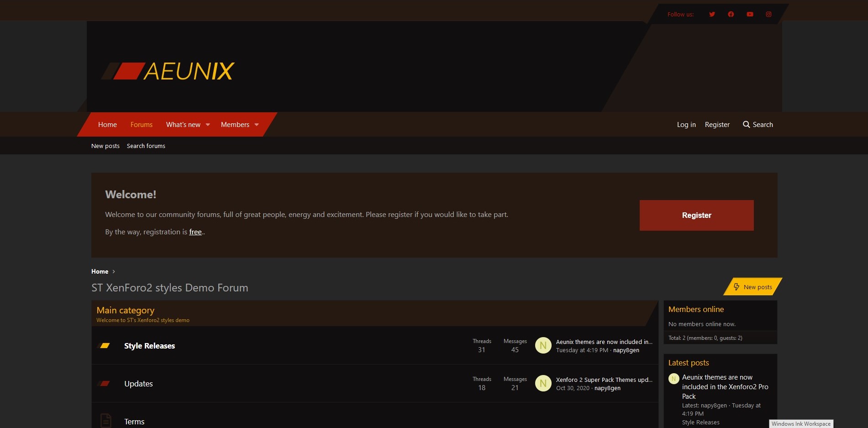Click Messages count 45
The width and height of the screenshot is (868, 428).
pyautogui.click(x=515, y=350)
